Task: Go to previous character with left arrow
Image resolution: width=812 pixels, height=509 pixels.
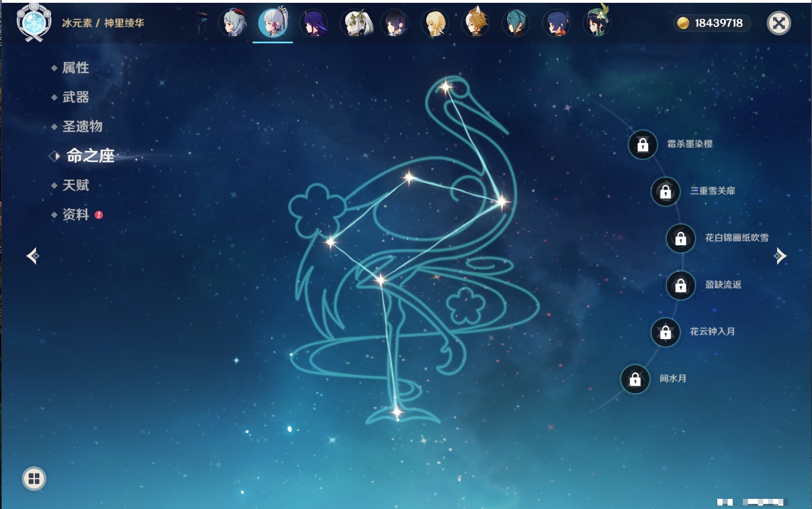Action: coord(33,256)
